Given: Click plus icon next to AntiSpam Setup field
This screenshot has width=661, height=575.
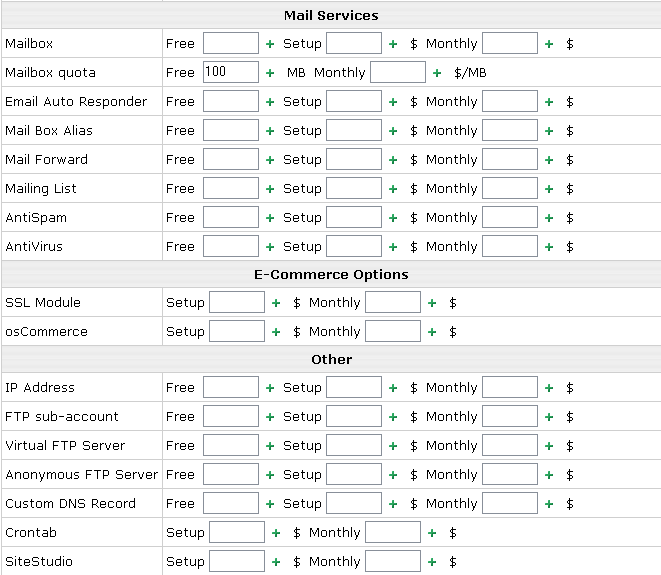Looking at the screenshot, I should (x=393, y=218).
